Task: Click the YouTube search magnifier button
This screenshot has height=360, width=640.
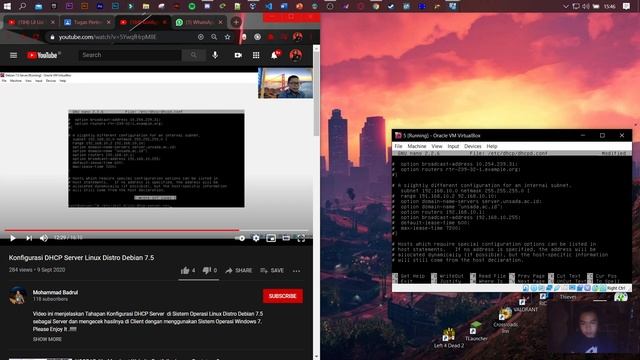Action: click(x=193, y=55)
